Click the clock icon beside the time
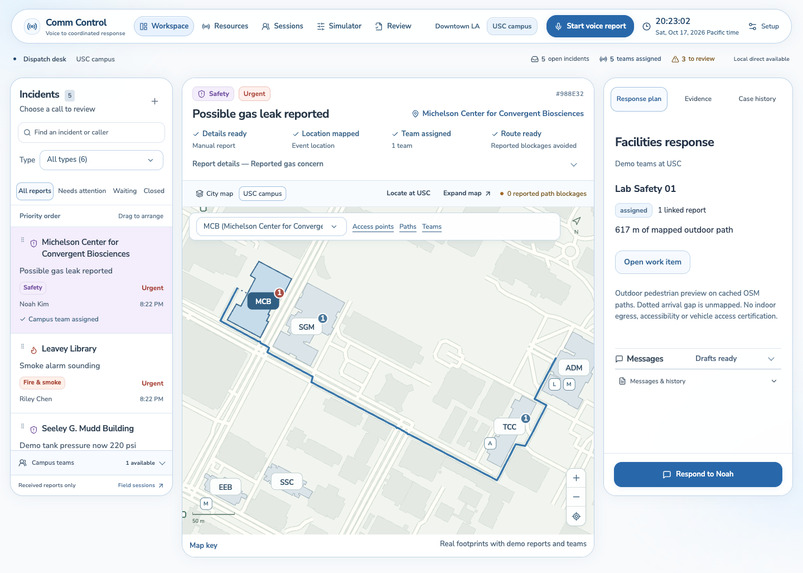The height and width of the screenshot is (573, 803). 646,26
